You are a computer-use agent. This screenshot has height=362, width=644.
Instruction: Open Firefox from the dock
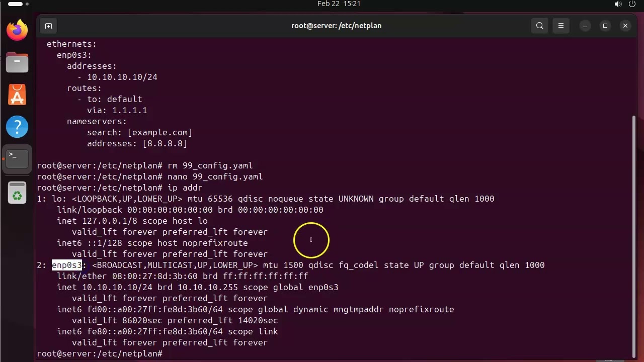[x=17, y=30]
